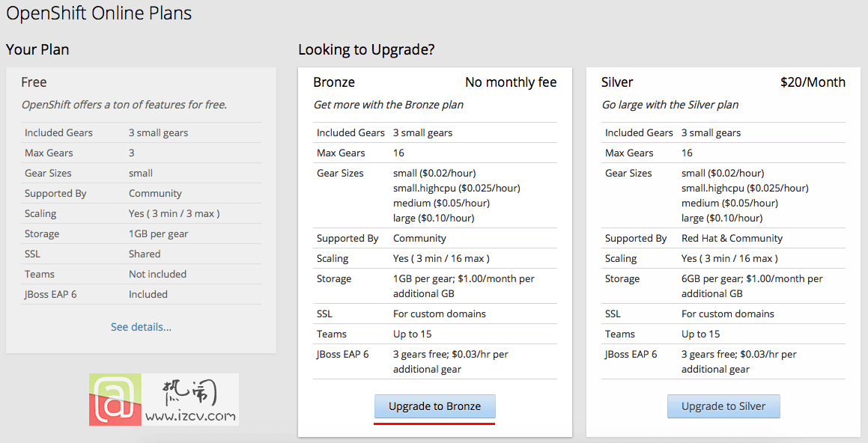Select the Teams value 'Not included'

[x=158, y=274]
